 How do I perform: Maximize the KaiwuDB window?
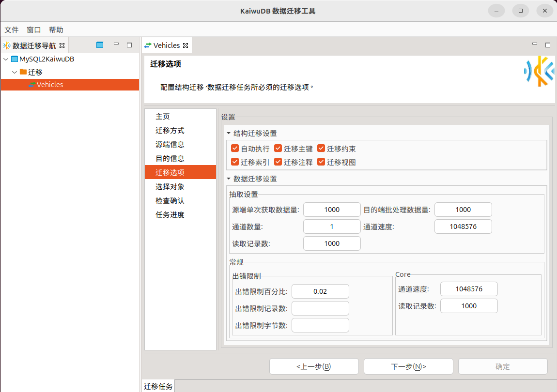point(520,11)
